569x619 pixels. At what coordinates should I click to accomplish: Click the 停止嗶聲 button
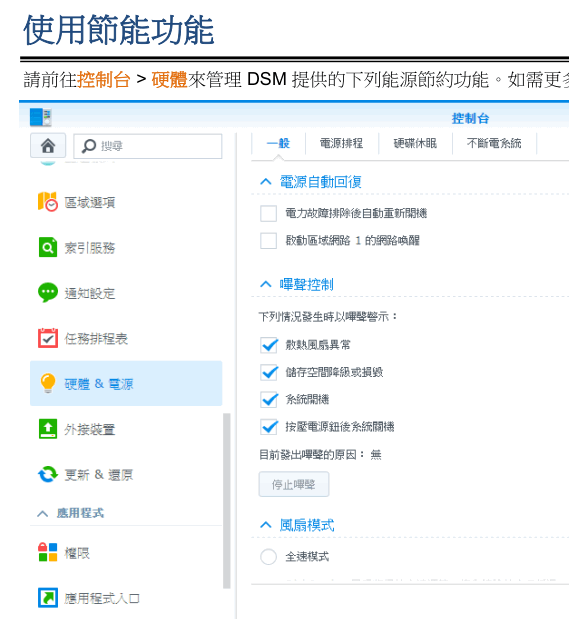click(x=294, y=484)
